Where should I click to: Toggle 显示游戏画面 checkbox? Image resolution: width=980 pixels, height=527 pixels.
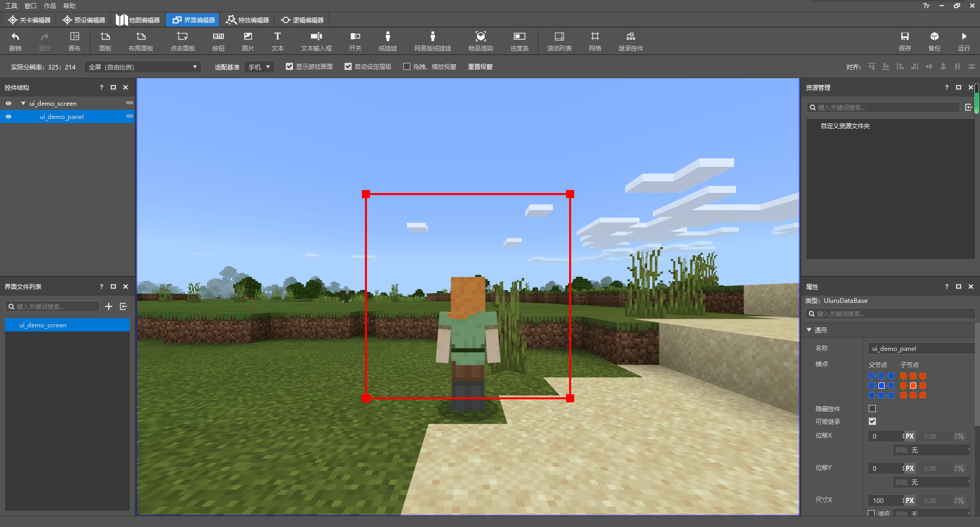(x=289, y=66)
